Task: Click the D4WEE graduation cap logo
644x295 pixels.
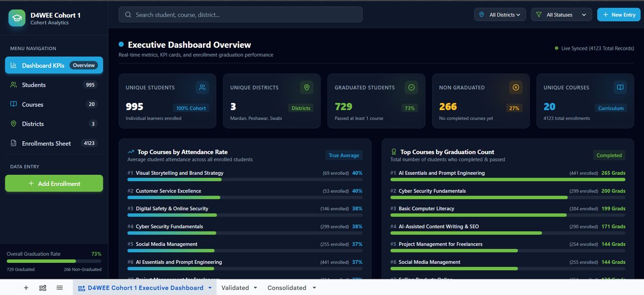Action: (17, 18)
